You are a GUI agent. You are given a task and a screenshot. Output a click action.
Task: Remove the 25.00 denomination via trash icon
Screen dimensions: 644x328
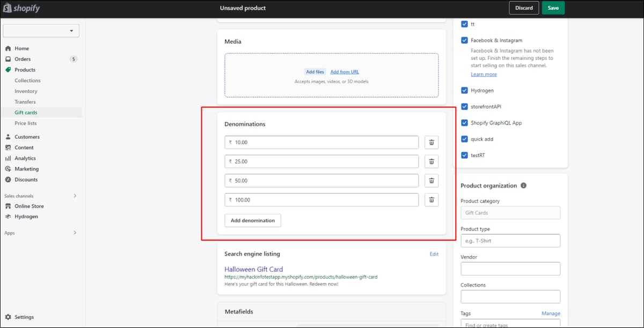pos(431,161)
